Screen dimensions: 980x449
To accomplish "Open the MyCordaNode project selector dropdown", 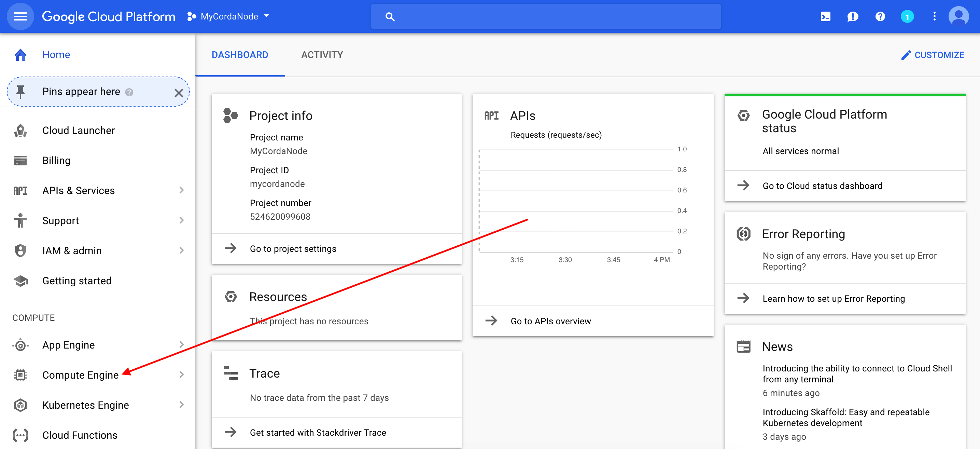I will pos(228,16).
